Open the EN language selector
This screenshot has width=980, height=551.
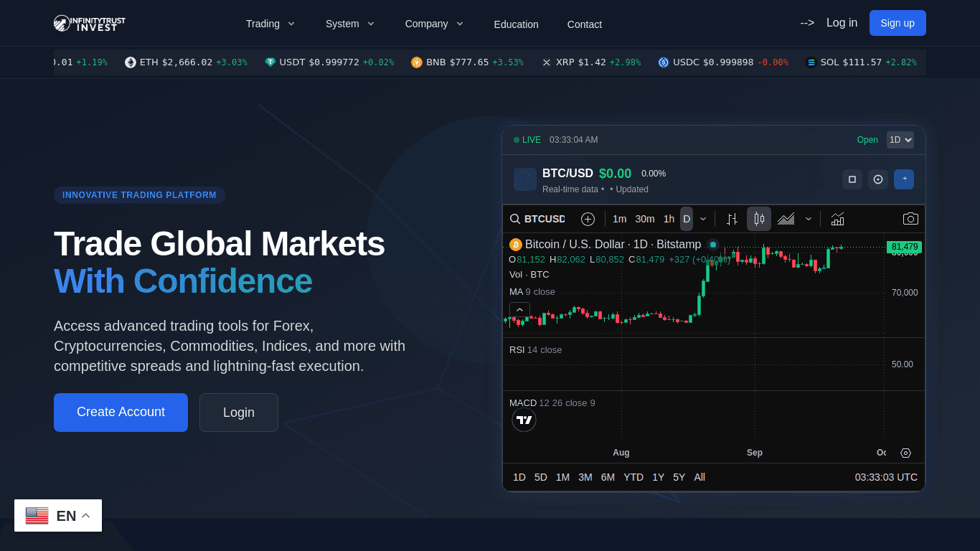click(58, 516)
